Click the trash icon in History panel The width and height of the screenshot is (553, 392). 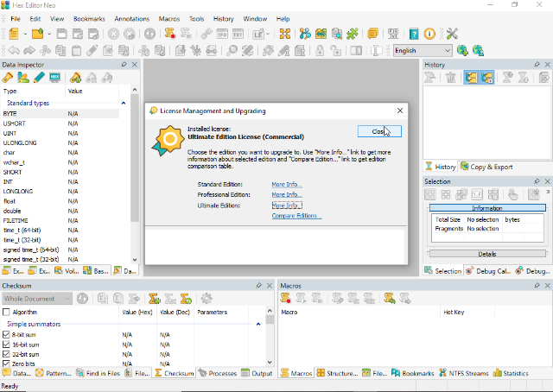450,77
